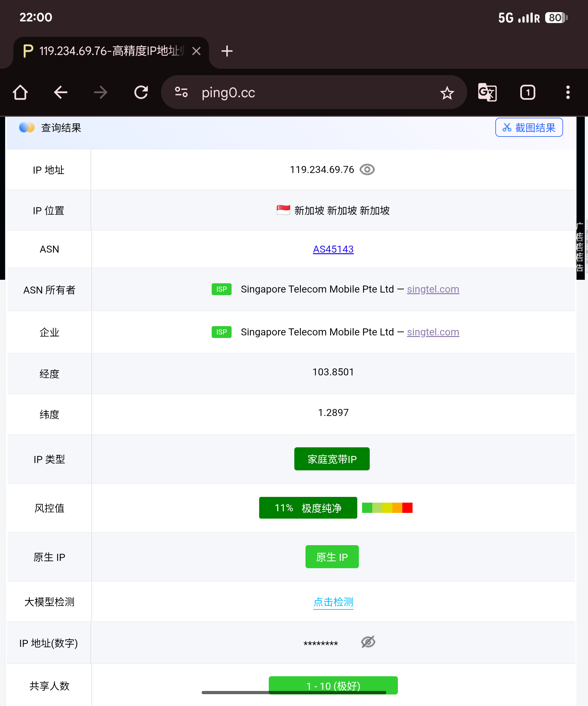
Task: Navigate back using the back arrow
Action: click(60, 92)
